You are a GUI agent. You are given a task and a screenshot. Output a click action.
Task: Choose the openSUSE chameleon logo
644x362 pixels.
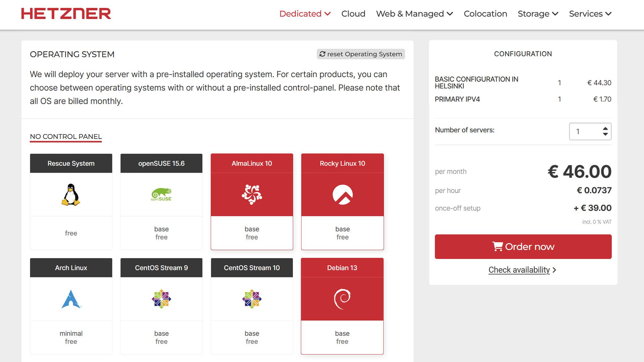point(161,194)
